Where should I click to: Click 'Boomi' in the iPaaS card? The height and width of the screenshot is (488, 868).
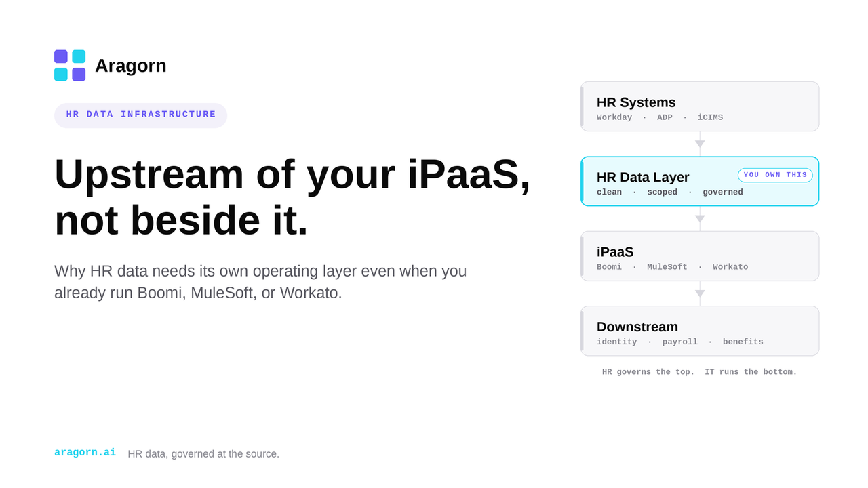(x=609, y=268)
